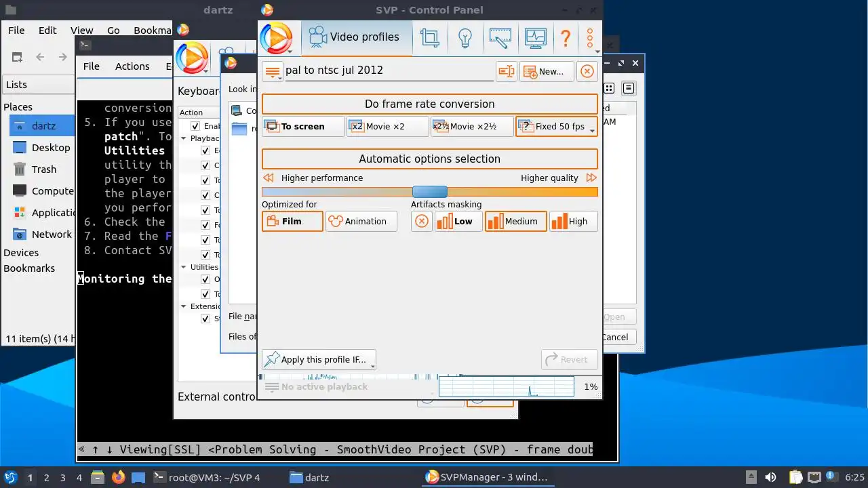Open the profile list dropdown button
Viewport: 868px width, 488px height.
point(272,71)
